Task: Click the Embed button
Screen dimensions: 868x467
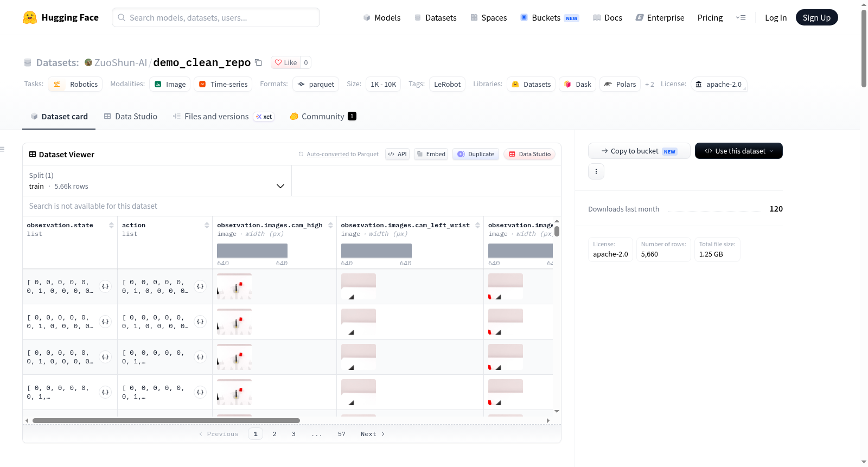Action: pyautogui.click(x=431, y=154)
